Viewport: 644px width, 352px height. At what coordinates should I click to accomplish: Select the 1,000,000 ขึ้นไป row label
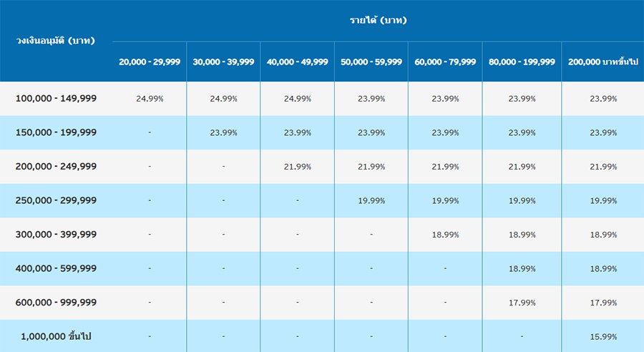[x=56, y=336]
